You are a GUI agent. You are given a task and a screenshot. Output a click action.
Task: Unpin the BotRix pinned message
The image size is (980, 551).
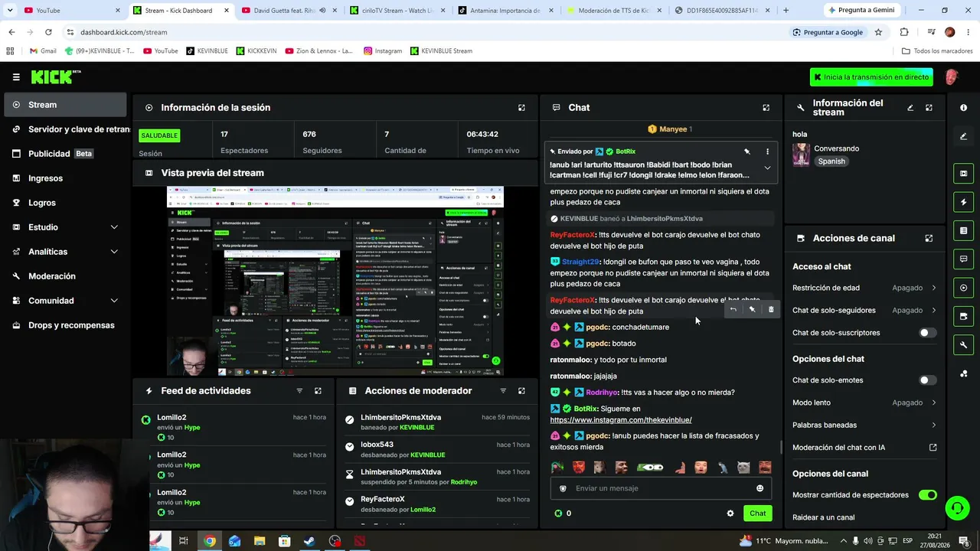747,152
